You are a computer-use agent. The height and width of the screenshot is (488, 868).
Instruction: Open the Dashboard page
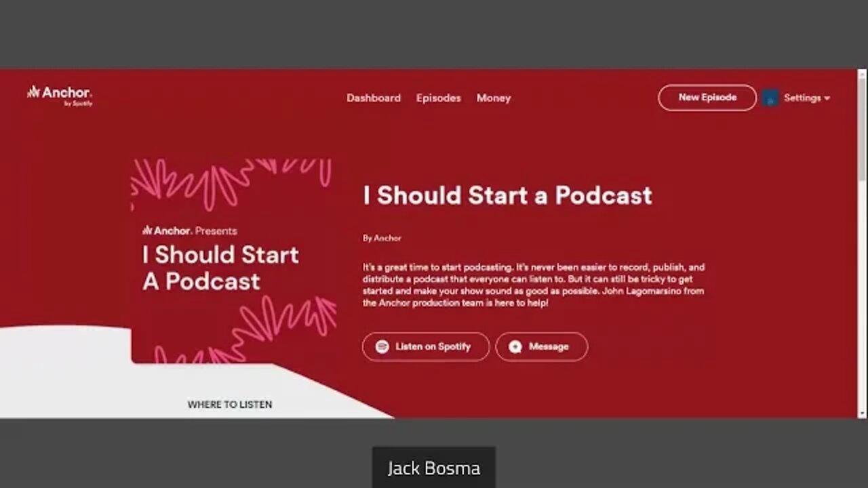tap(374, 98)
